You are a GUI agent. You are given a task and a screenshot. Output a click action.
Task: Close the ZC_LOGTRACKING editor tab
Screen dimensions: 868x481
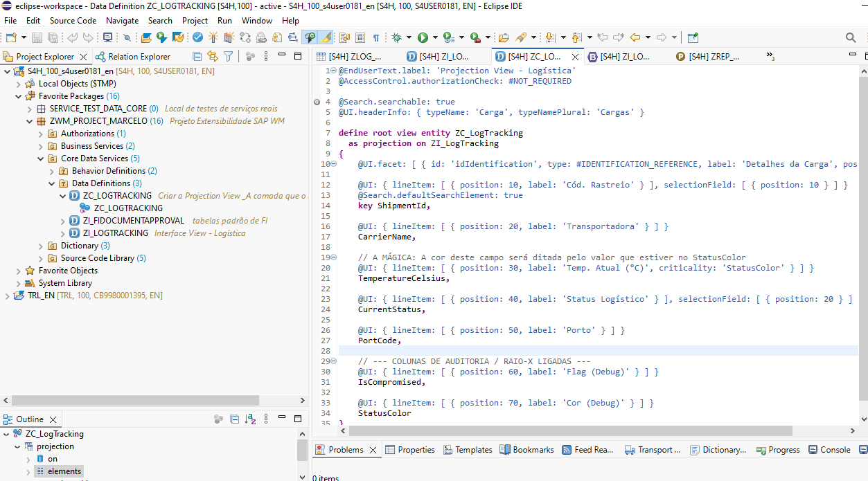coord(575,57)
